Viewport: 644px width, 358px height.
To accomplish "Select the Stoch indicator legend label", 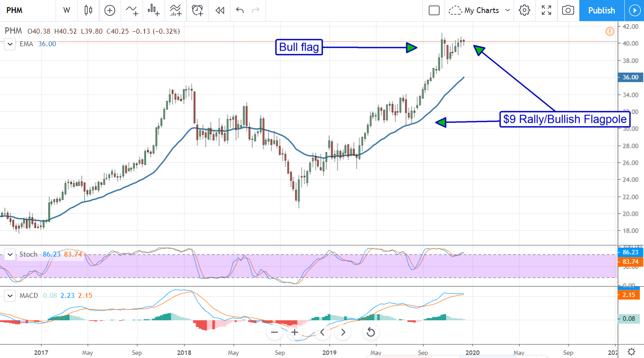I will click(28, 254).
